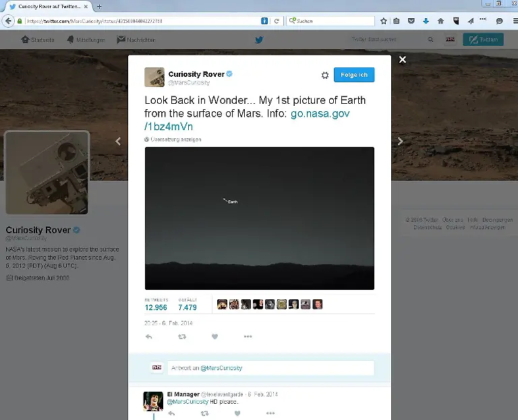
Task: Select the Curiosity Rover browser tab
Action: 47,6
